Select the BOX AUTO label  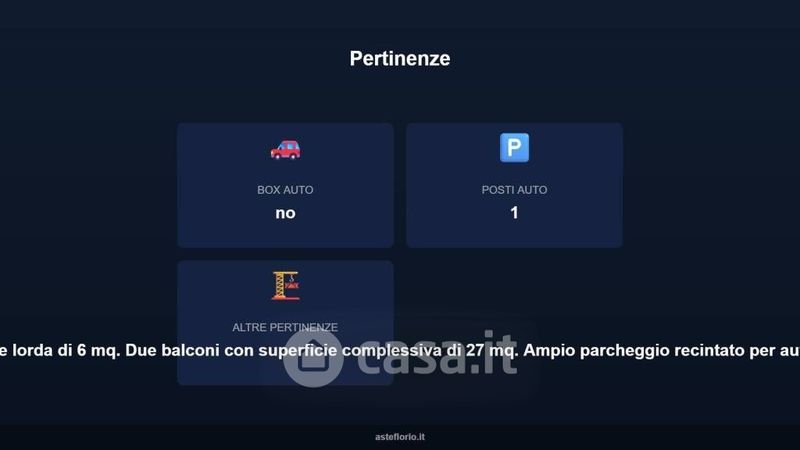(285, 190)
